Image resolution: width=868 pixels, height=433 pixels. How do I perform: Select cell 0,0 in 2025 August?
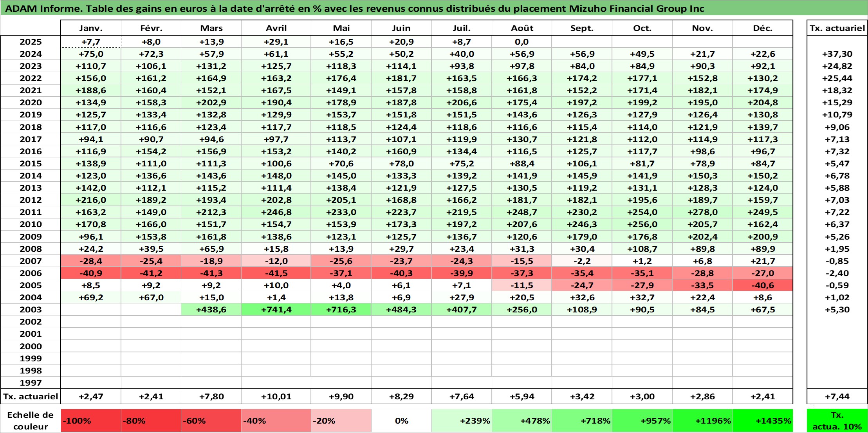coord(522,42)
